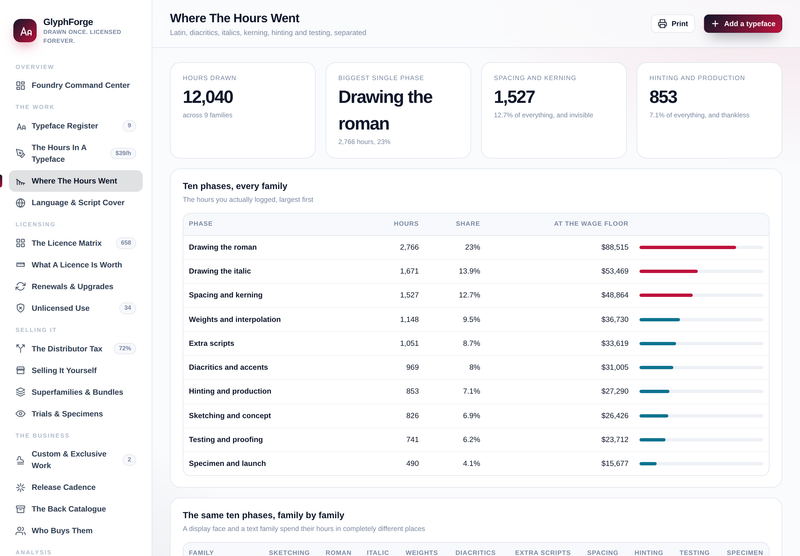
Task: Open Language & Script Cover
Action: click(x=76, y=203)
